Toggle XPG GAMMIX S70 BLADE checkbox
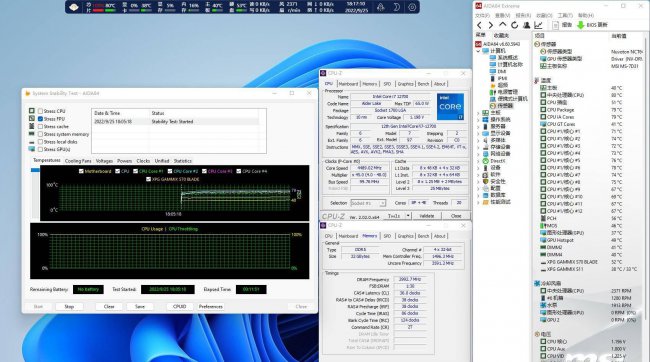Screen dimensions: 650x362 click(x=148, y=179)
